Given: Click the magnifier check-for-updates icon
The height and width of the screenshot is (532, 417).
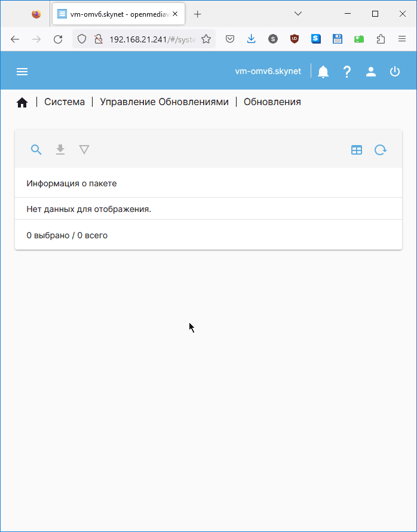Looking at the screenshot, I should 36,150.
